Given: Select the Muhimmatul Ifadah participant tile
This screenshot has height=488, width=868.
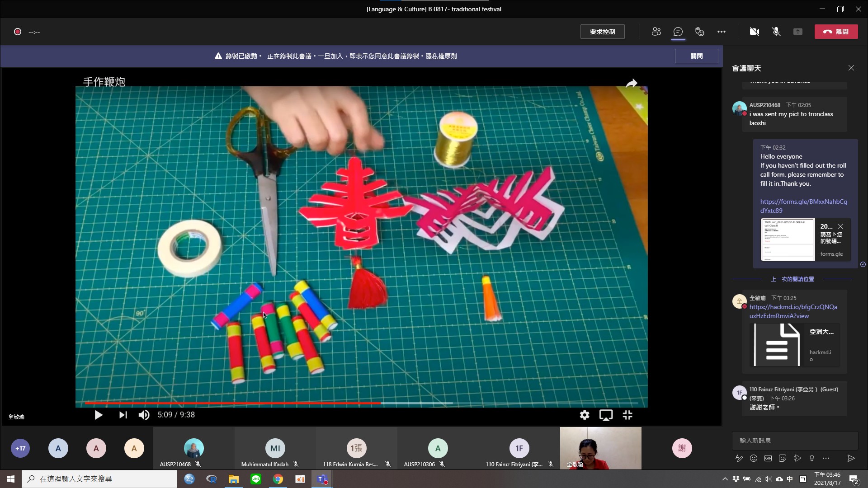Looking at the screenshot, I should click(x=275, y=448).
